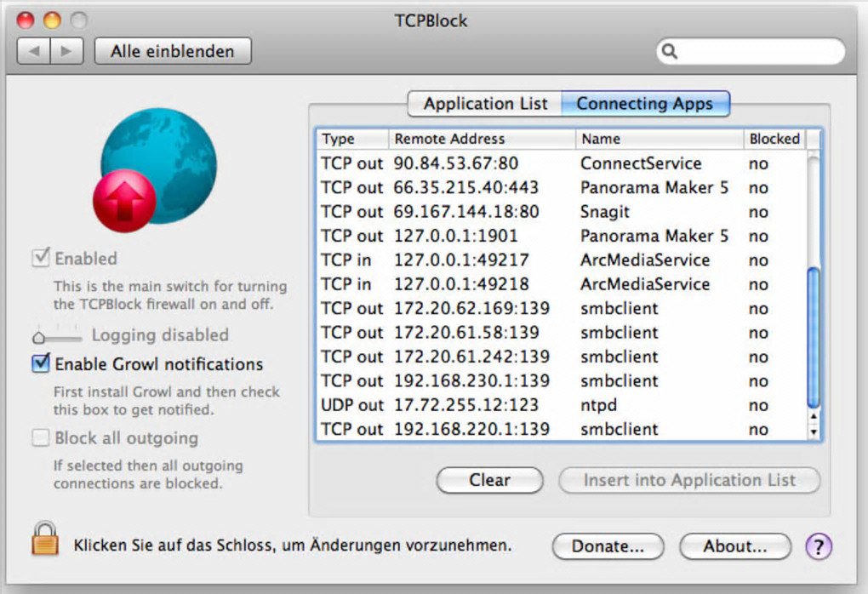
Task: Click the Alle einblenden button
Action: click(173, 51)
